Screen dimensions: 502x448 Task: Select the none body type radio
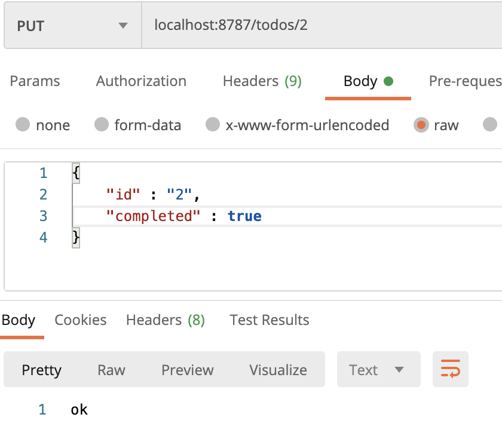pyautogui.click(x=23, y=124)
